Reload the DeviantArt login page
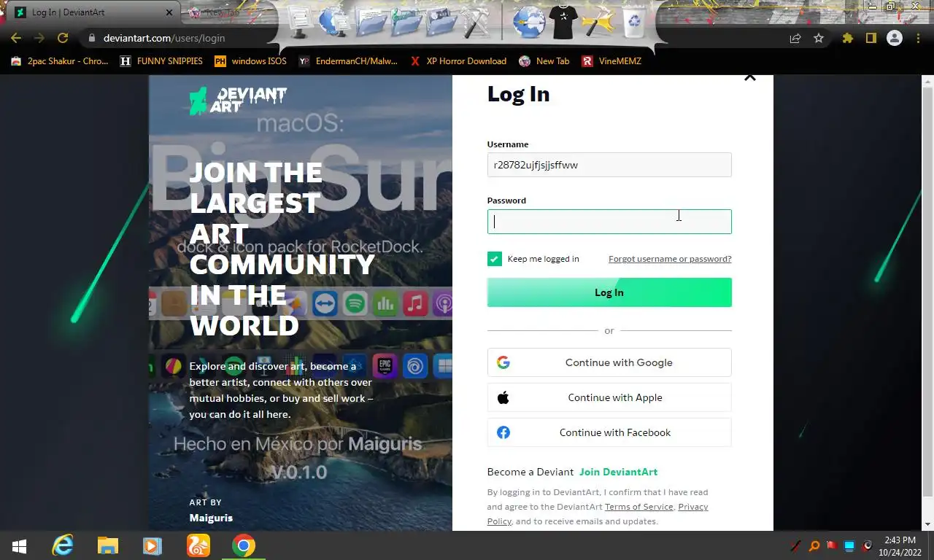 (x=63, y=38)
